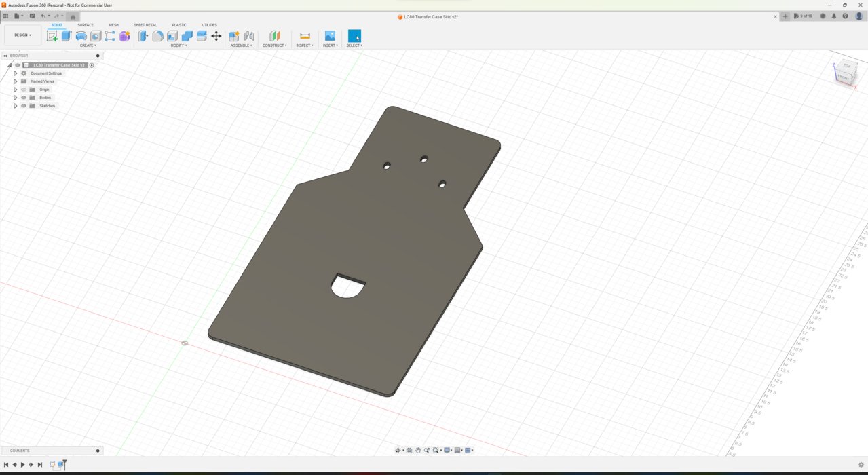Select the Rectangular Pattern tool

[110, 36]
